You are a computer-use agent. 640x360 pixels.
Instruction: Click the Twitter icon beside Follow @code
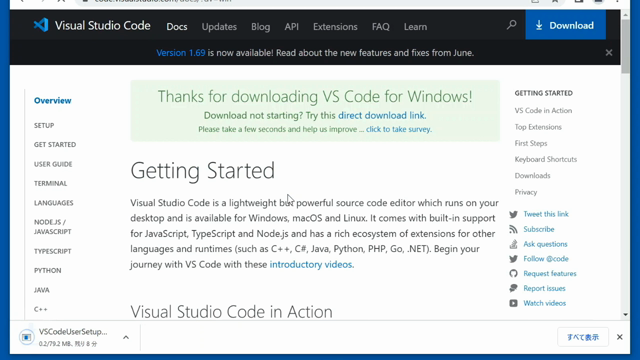[x=513, y=259]
